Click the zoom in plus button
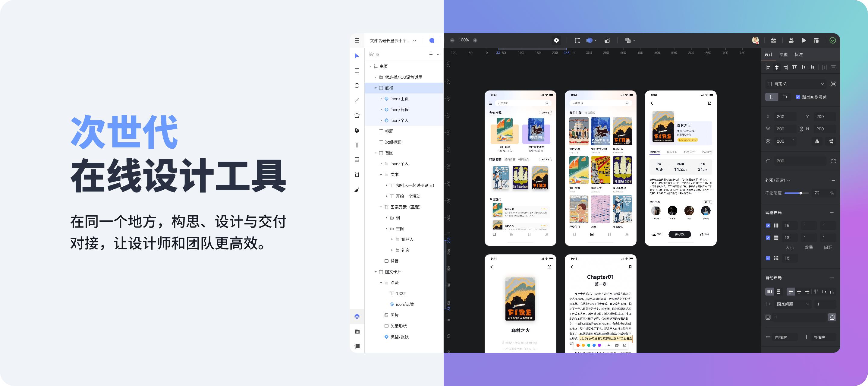Screen dimensions: 868x386 click(475, 40)
